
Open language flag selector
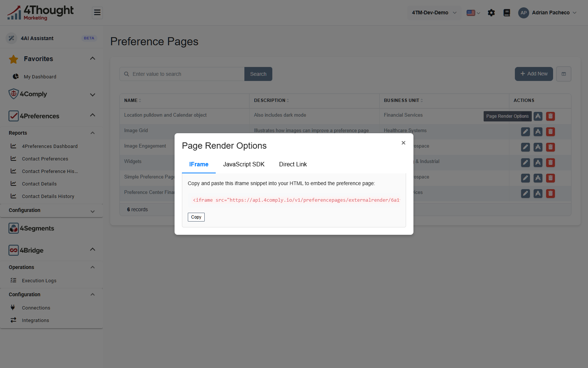coord(473,13)
